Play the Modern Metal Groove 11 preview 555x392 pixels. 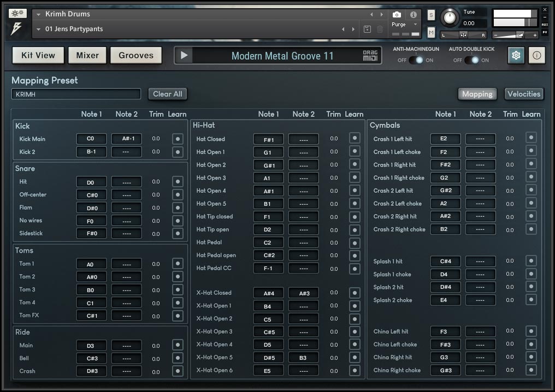pos(184,56)
